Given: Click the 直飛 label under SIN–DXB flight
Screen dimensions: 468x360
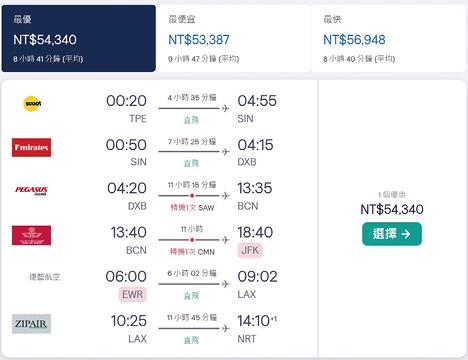Looking at the screenshot, I should coord(191,163).
